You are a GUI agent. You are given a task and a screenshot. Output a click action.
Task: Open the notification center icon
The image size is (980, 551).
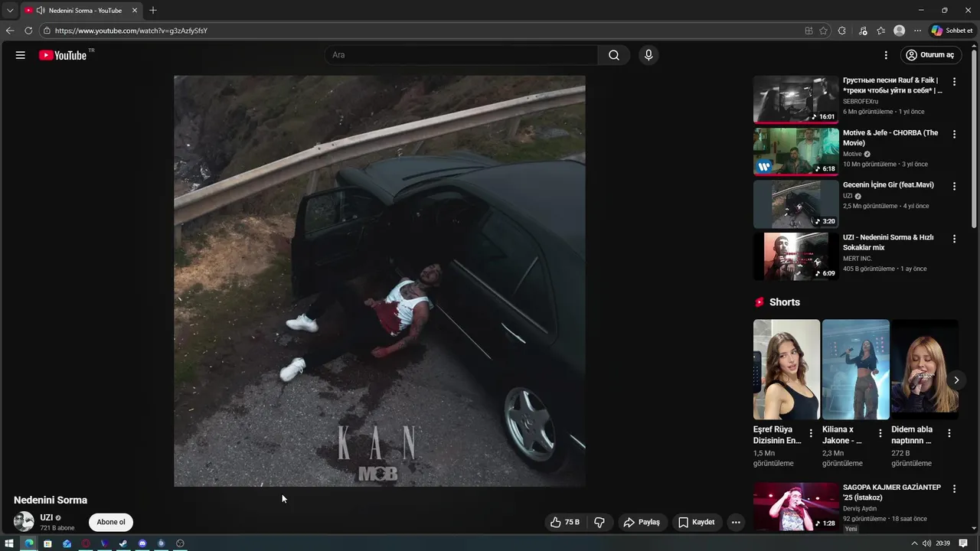click(963, 543)
